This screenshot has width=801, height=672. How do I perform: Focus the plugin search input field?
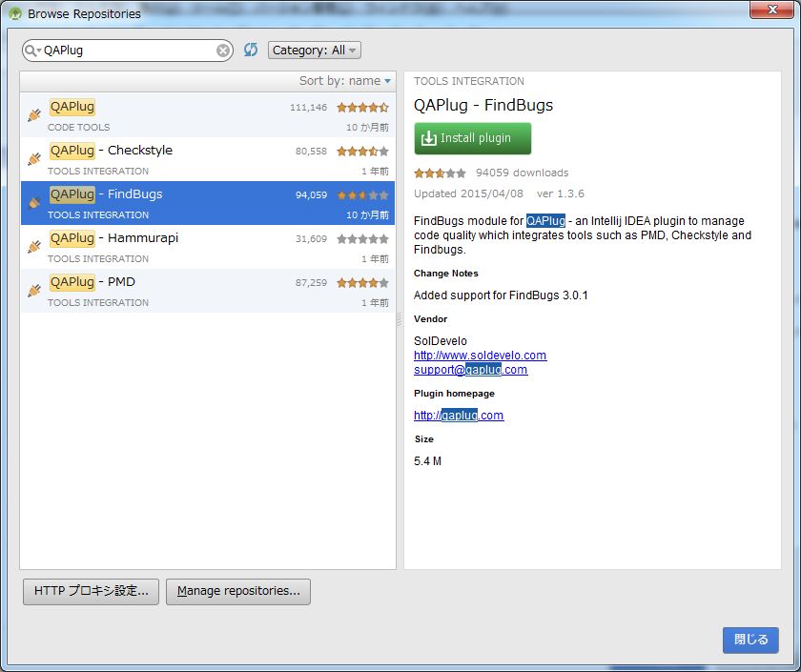pyautogui.click(x=128, y=50)
